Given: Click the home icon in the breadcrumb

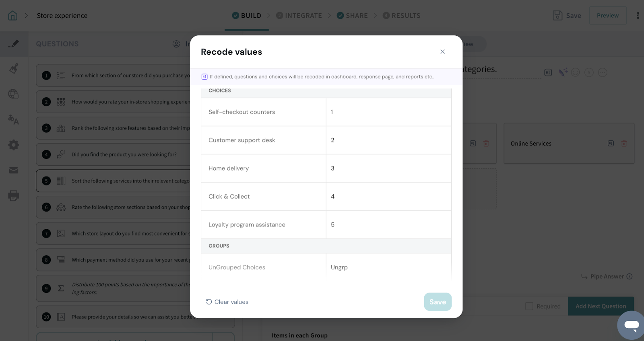Looking at the screenshot, I should coord(13,16).
